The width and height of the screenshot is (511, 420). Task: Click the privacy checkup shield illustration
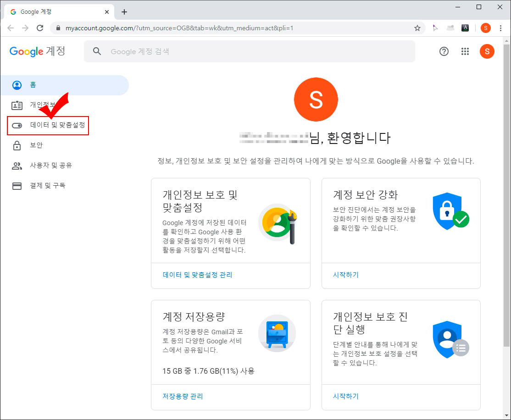(451, 340)
